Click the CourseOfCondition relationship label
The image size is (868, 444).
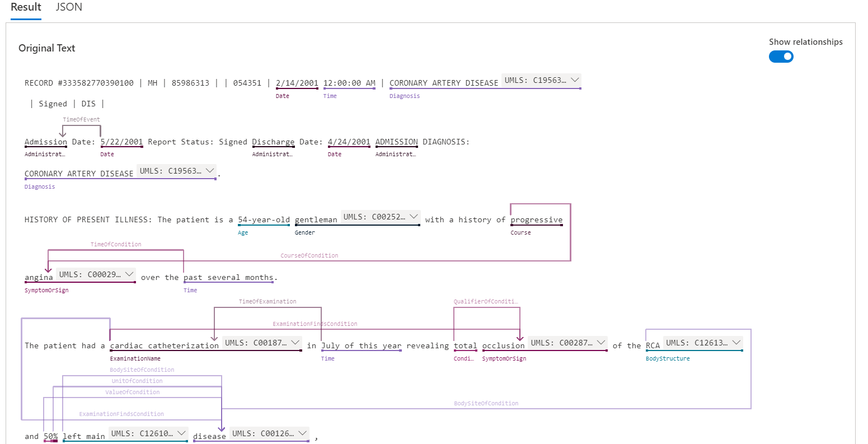point(309,256)
